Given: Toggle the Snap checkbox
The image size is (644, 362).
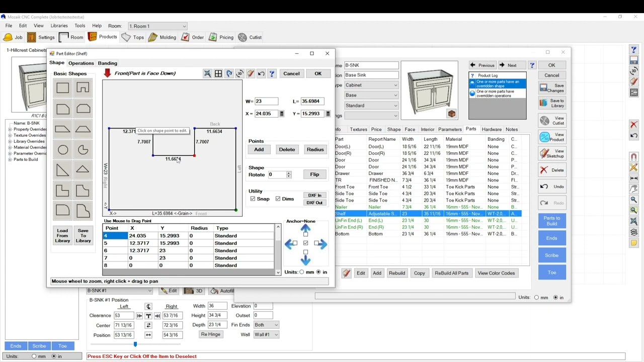Looking at the screenshot, I should (x=253, y=199).
